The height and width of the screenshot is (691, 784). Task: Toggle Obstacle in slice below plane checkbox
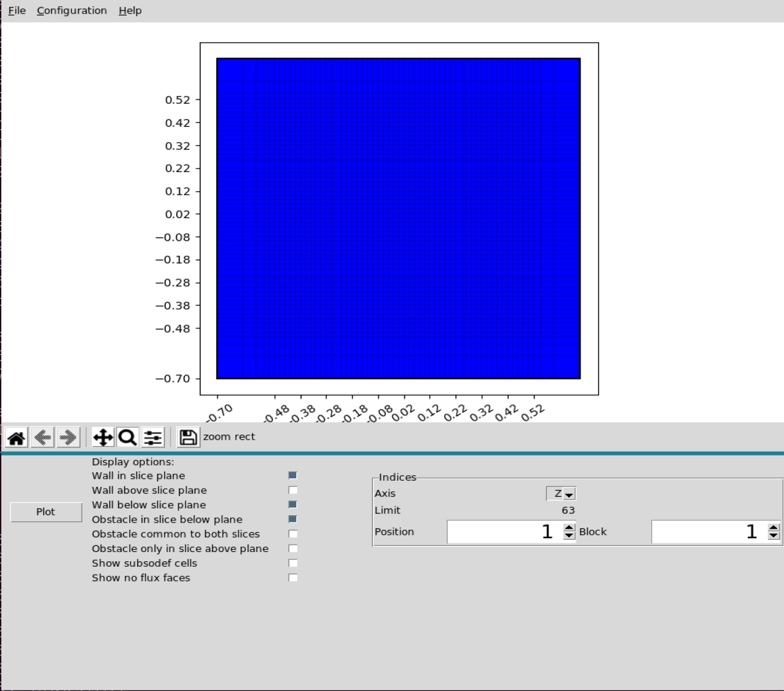point(293,519)
